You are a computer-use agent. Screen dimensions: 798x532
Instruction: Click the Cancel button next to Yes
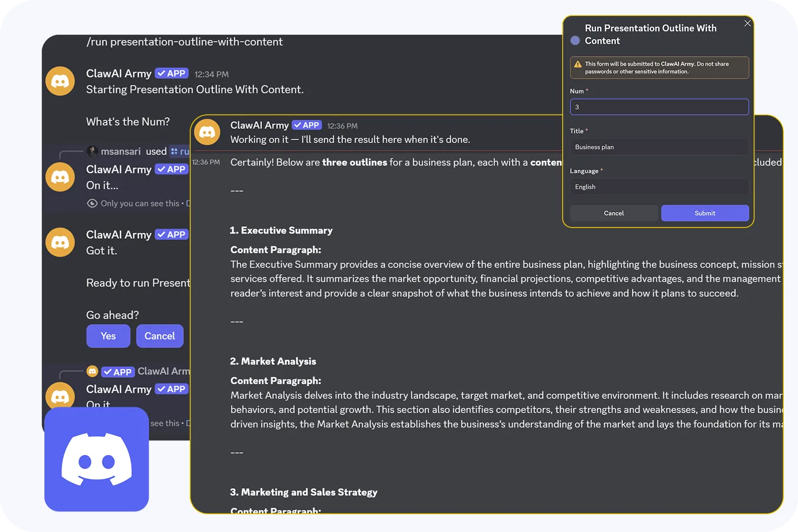160,336
